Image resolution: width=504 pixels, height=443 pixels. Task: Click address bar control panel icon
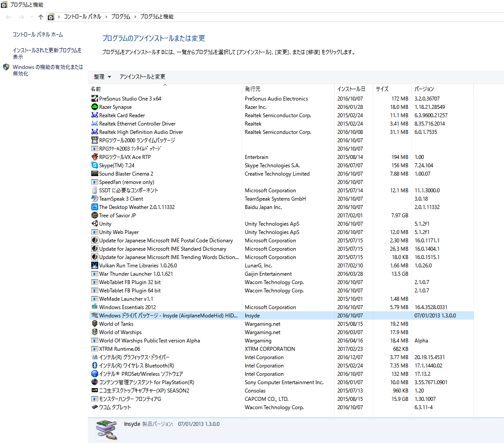pyautogui.click(x=51, y=17)
